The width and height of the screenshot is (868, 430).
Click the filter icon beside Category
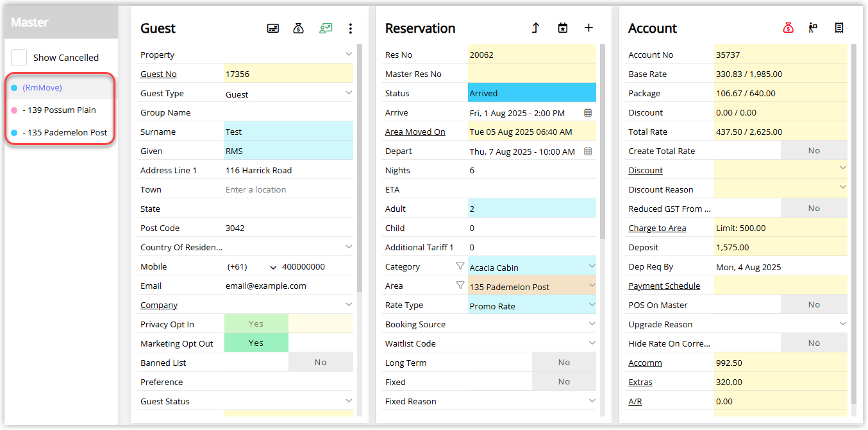460,266
